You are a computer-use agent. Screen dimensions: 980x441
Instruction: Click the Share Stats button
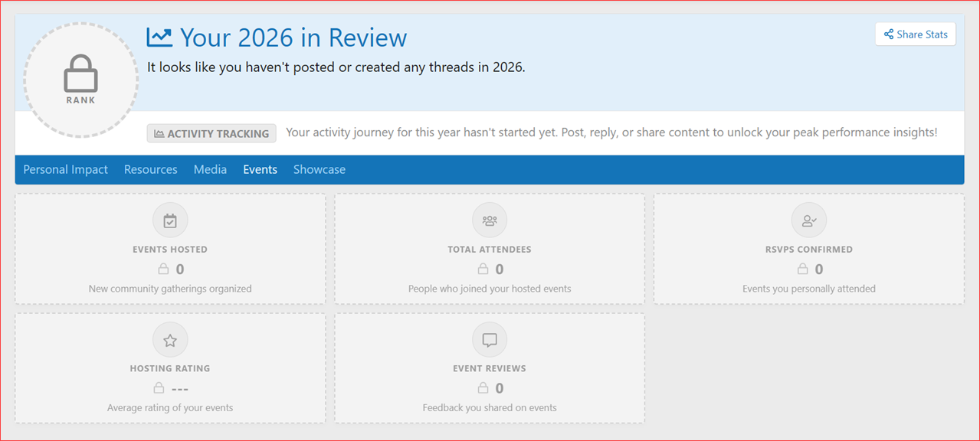(x=915, y=34)
